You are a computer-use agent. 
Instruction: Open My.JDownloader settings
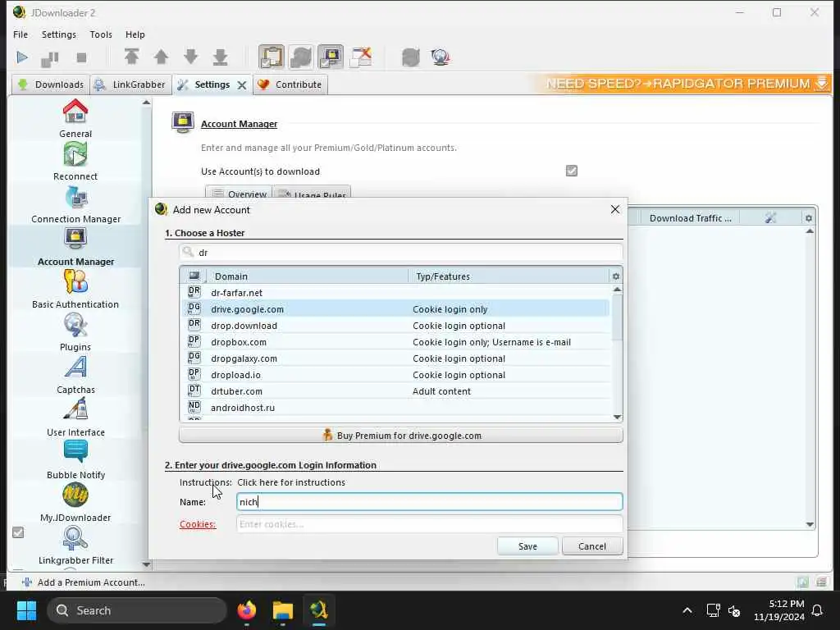click(x=75, y=503)
